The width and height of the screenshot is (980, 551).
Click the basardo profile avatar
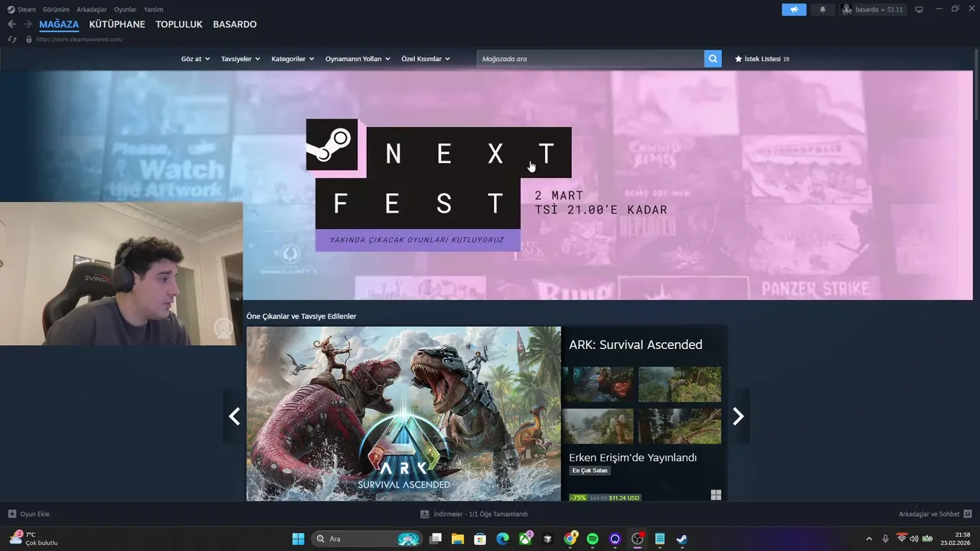847,9
